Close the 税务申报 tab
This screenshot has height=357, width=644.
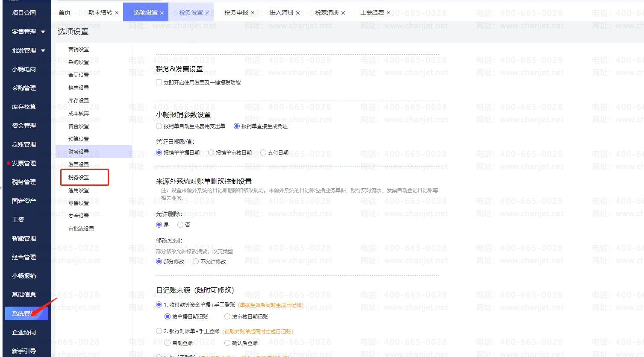click(x=253, y=13)
